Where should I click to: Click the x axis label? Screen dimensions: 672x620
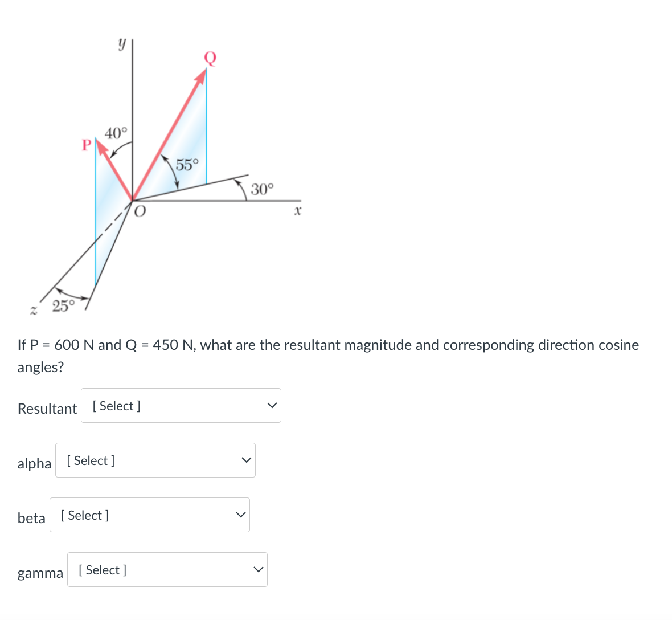coord(298,211)
